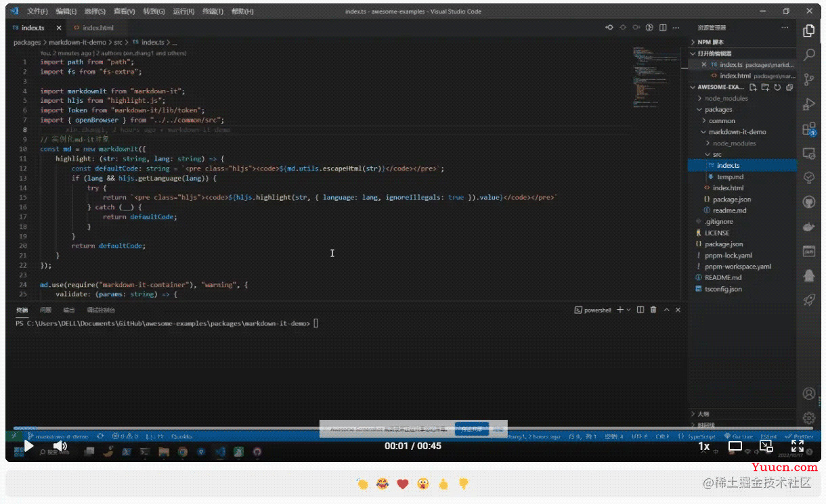The width and height of the screenshot is (826, 504).
Task: Open the Docker view in the activity bar
Action: click(808, 227)
